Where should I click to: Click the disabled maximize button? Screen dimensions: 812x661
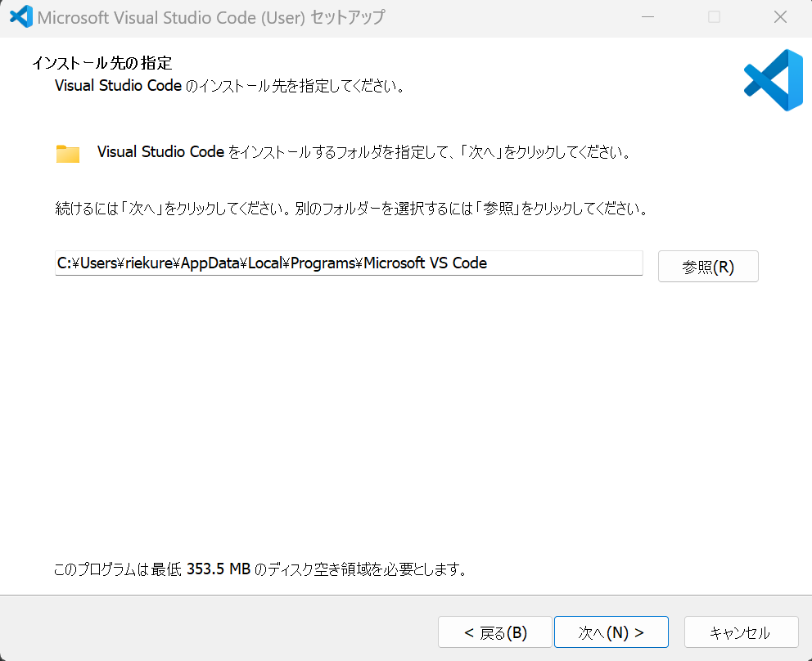[714, 17]
